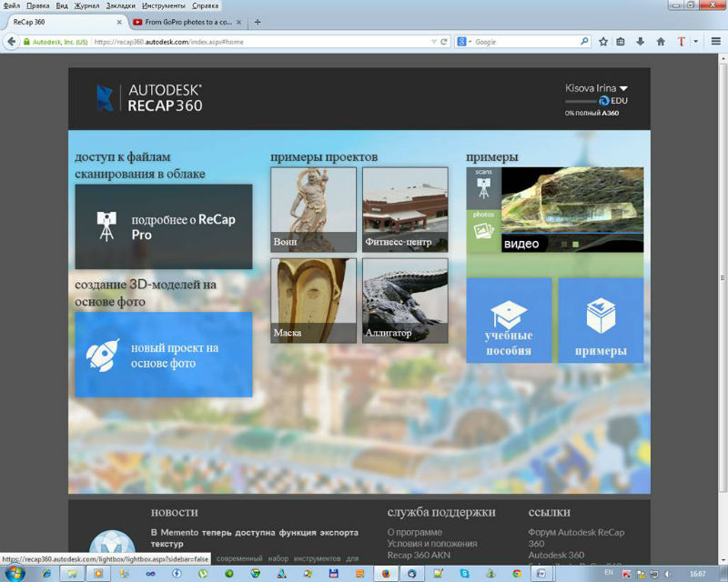This screenshot has width=728, height=582.
Task: Select the first carousel dot indicator
Action: 563,244
